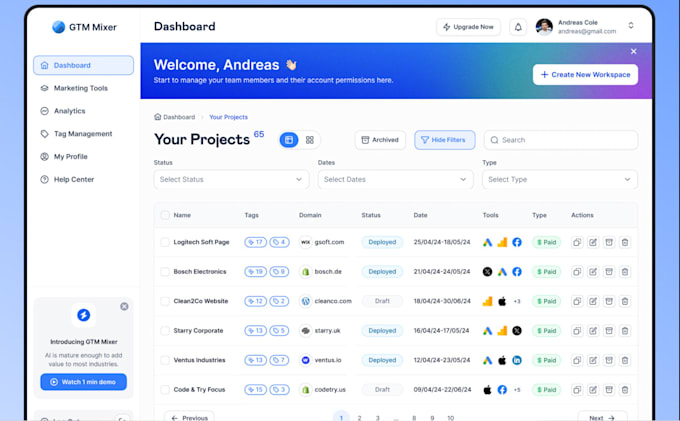680x421 pixels.
Task: Click Facebook tool icon in Logitech row
Action: point(517,242)
